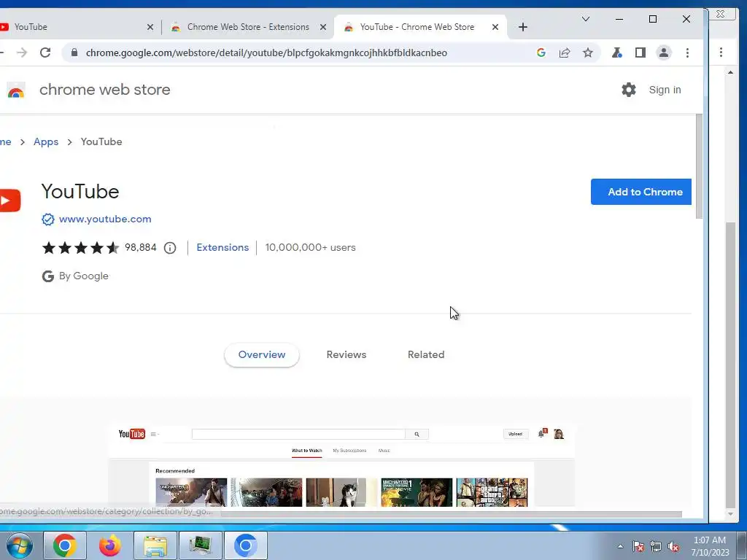Click Sign in link
747x560 pixels.
[665, 90]
